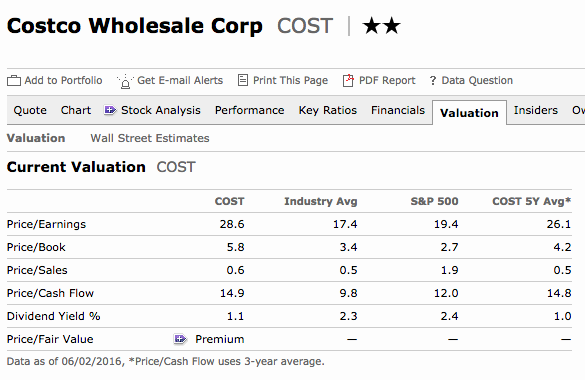Viewport: 585px width, 380px height.
Task: Click the PDF Report icon
Action: pyautogui.click(x=348, y=80)
